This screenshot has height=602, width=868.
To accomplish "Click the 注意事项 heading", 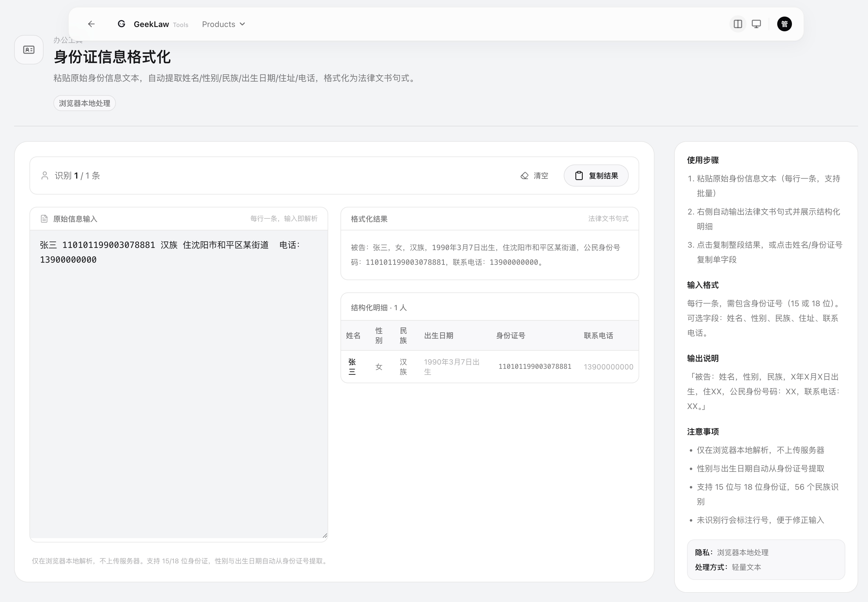I will [x=703, y=432].
